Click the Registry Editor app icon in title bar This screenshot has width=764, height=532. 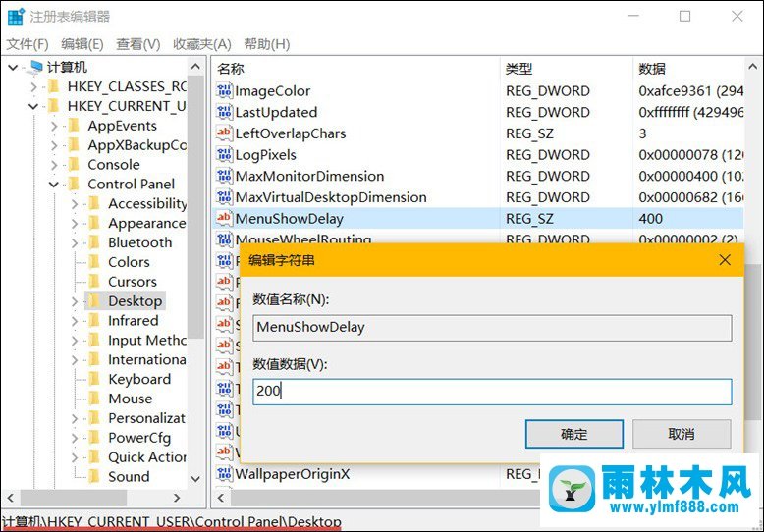[16, 16]
